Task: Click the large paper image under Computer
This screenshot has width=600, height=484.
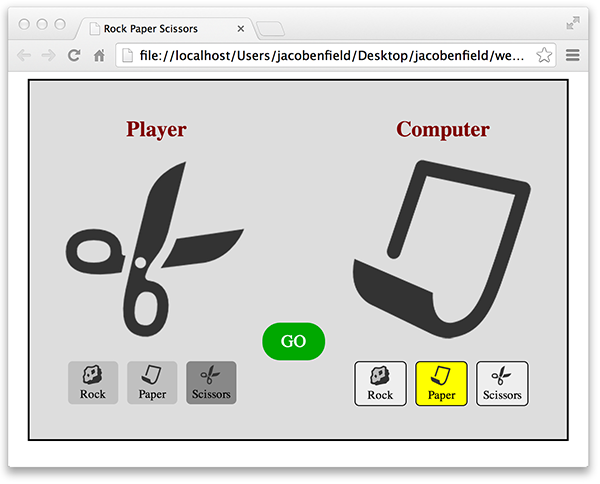Action: [441, 242]
